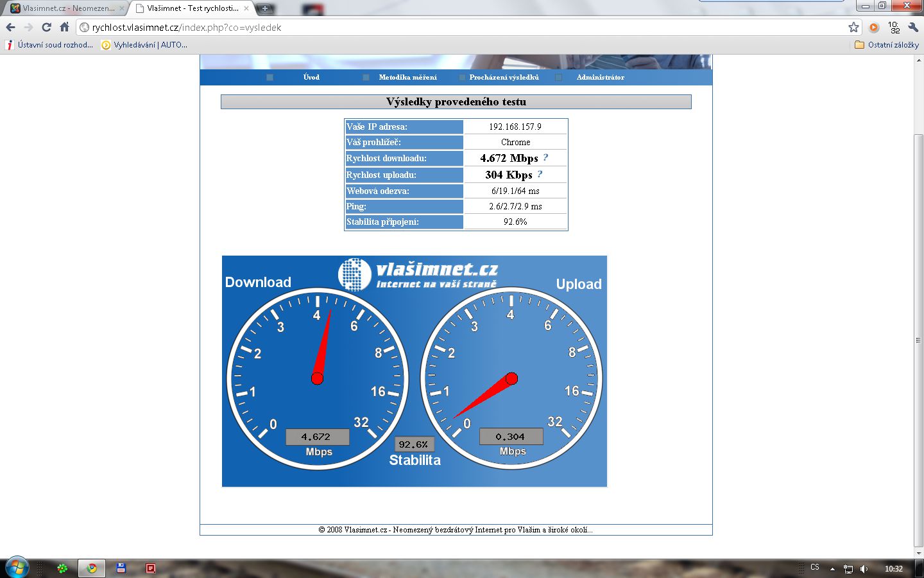Click the '304 Kbps' upload result
Viewport: 924px width, 578px height.
[x=509, y=175]
